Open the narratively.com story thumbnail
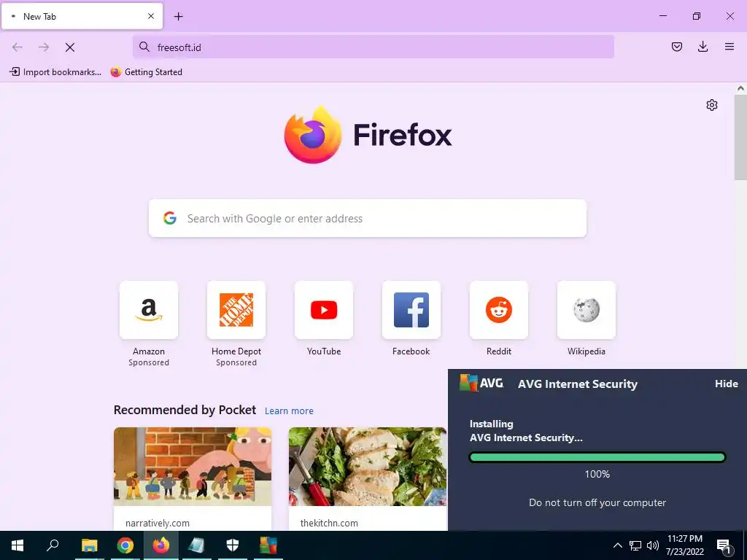Viewport: 747px width, 560px height. click(x=193, y=466)
